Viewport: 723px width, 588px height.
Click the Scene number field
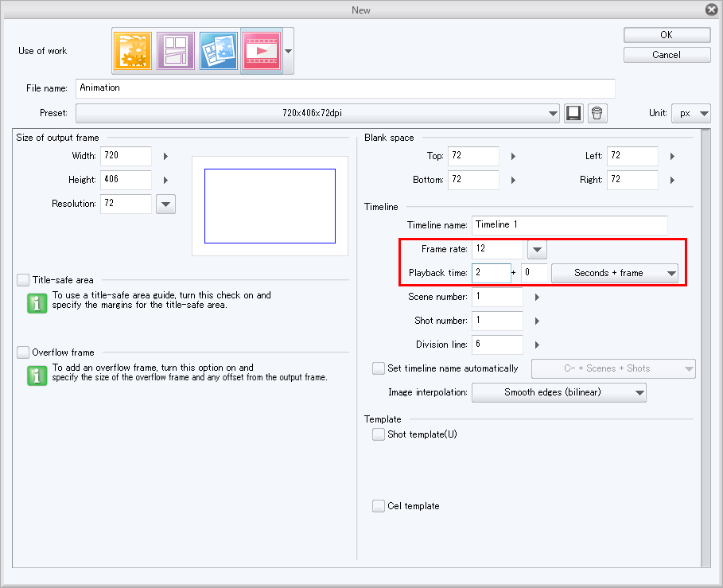498,297
